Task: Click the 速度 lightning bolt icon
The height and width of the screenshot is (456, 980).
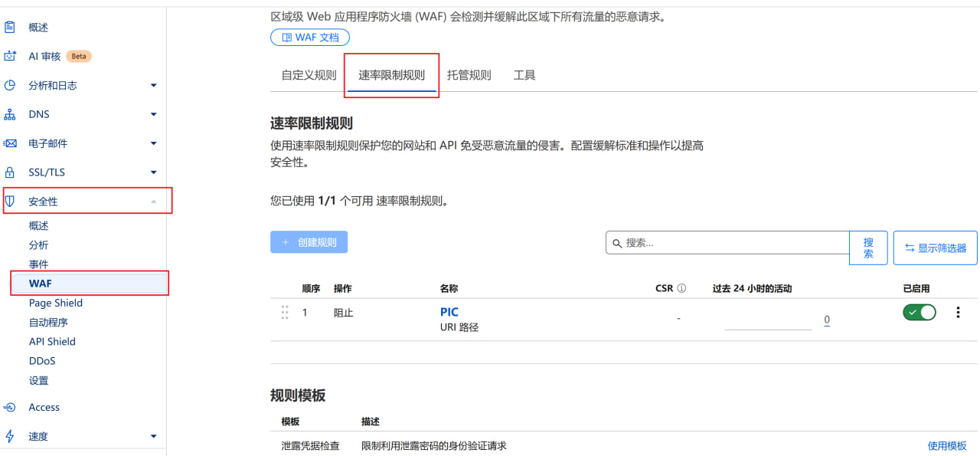Action: click(x=10, y=436)
